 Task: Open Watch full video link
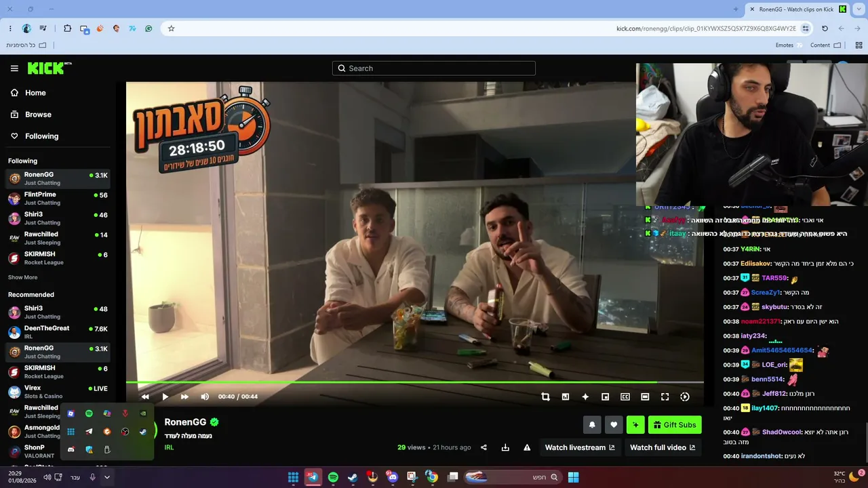pos(663,447)
